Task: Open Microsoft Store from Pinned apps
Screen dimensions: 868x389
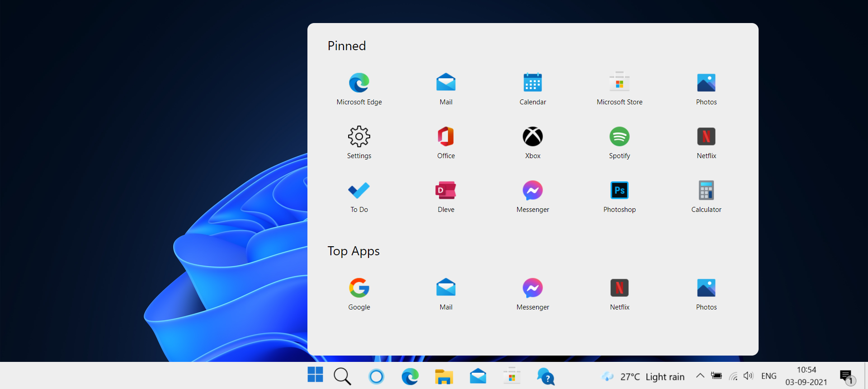Action: (619, 89)
